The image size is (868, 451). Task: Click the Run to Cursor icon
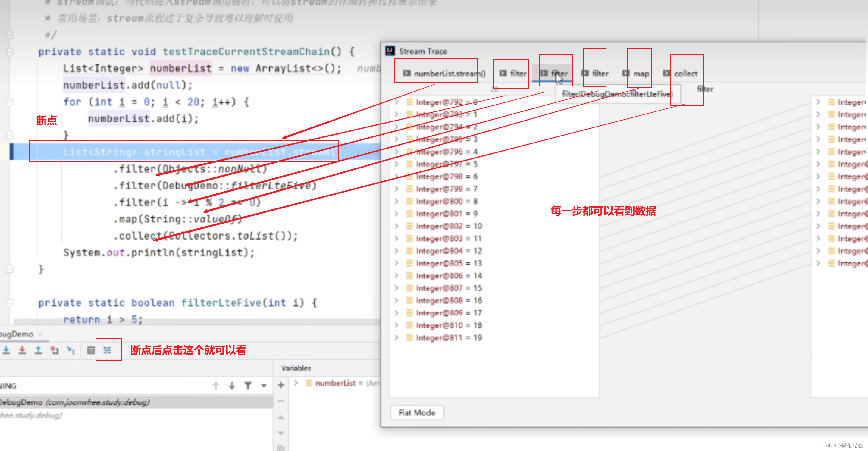(71, 350)
